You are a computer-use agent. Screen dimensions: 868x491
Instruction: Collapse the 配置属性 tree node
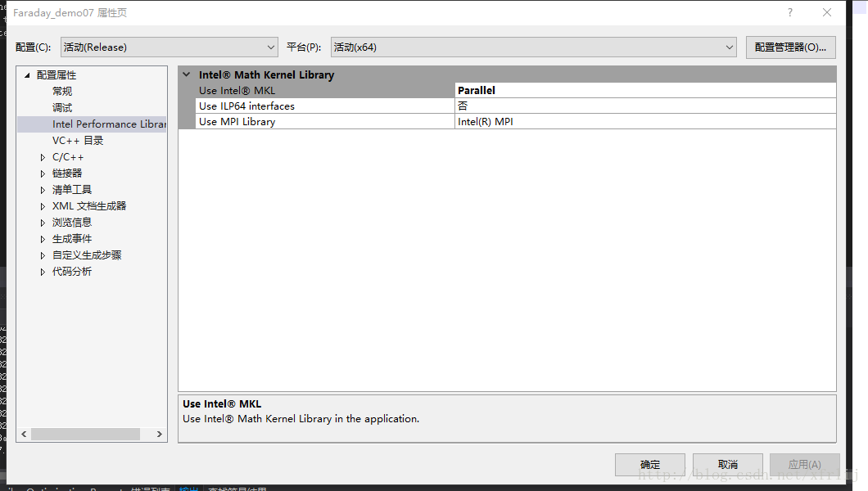(27, 75)
